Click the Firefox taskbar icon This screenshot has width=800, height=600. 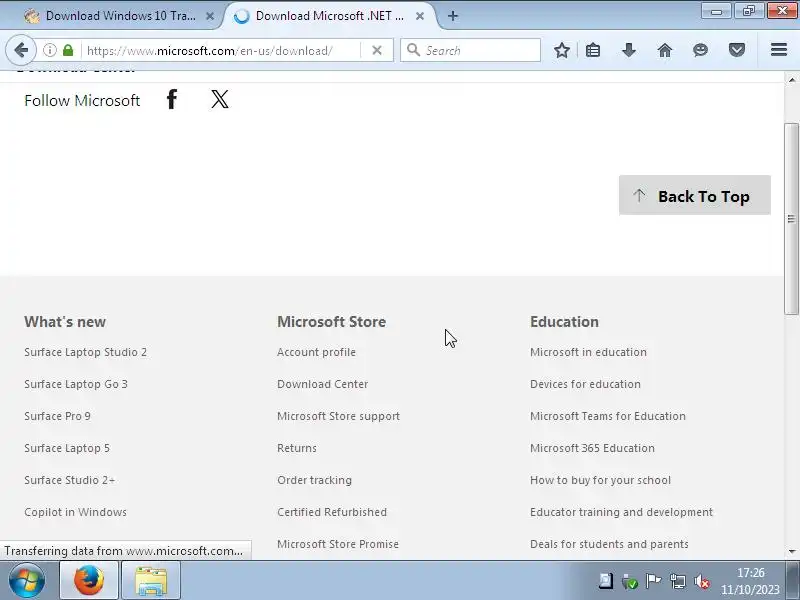89,581
